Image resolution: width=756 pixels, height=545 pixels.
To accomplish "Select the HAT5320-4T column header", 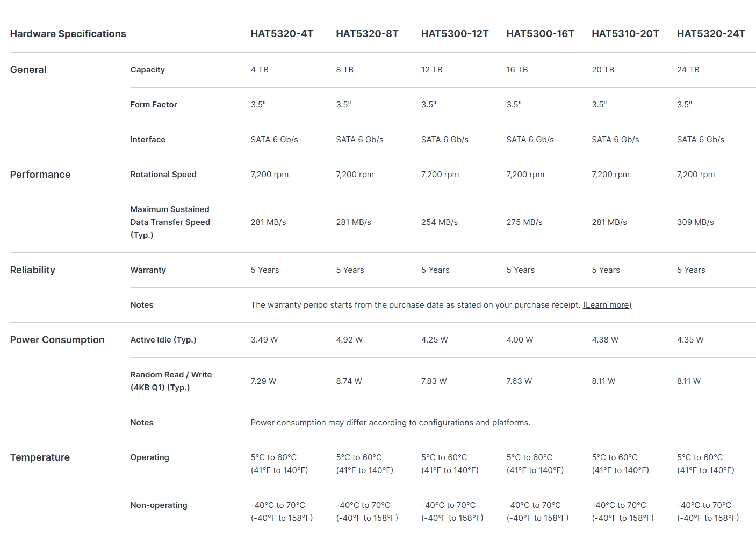I will click(x=282, y=34).
